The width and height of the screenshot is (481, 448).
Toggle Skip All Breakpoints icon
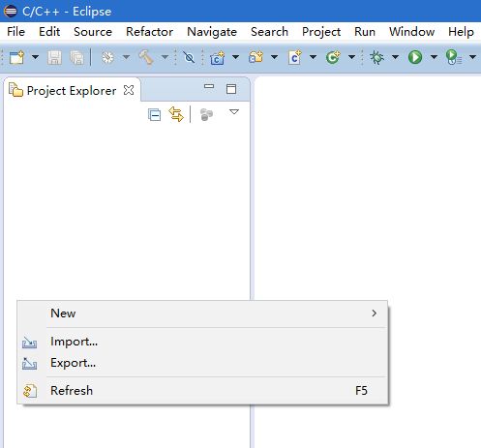tap(189, 58)
